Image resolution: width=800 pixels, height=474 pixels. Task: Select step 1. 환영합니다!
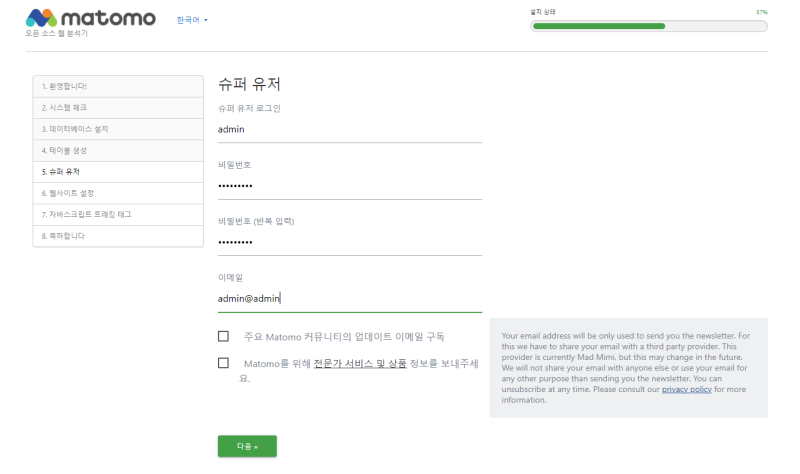118,86
